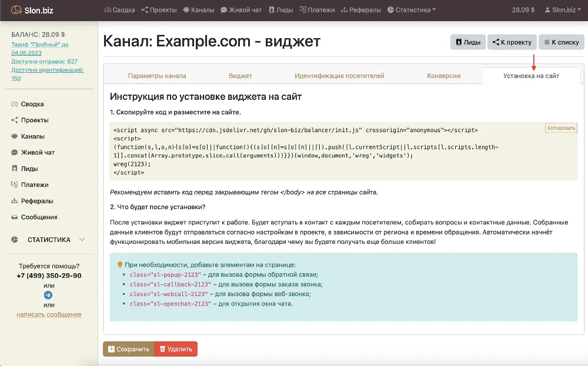Click the user profile icon next to Slon.biz
The height and width of the screenshot is (366, 588).
click(547, 10)
